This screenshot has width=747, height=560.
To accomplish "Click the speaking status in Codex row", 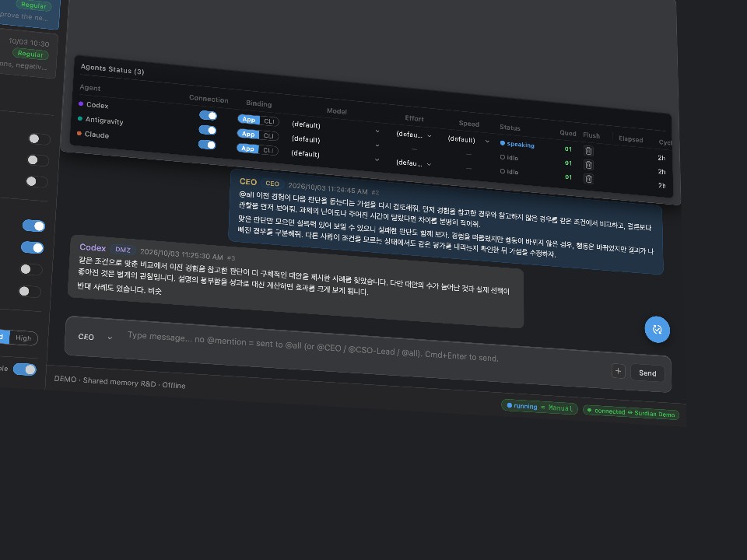I will (x=517, y=144).
